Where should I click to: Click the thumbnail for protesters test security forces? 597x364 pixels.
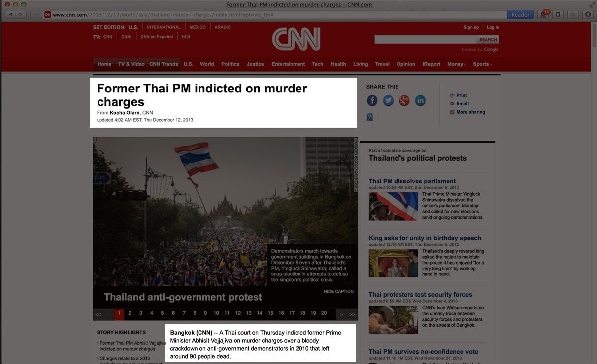[394, 320]
